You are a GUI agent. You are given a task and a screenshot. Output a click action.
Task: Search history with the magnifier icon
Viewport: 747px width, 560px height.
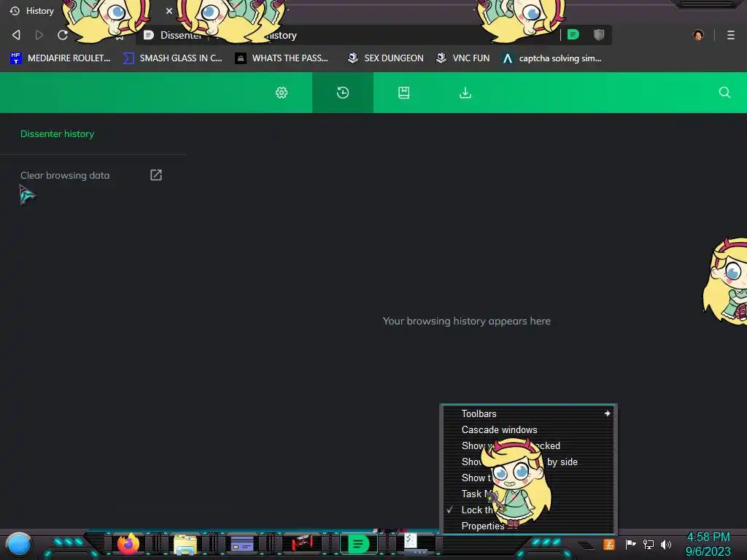(724, 93)
